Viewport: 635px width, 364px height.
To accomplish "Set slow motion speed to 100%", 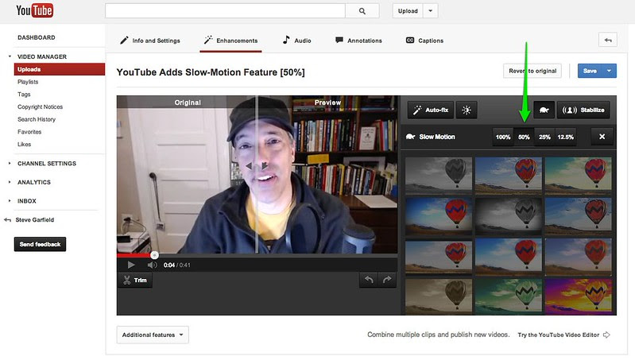I will click(x=503, y=137).
